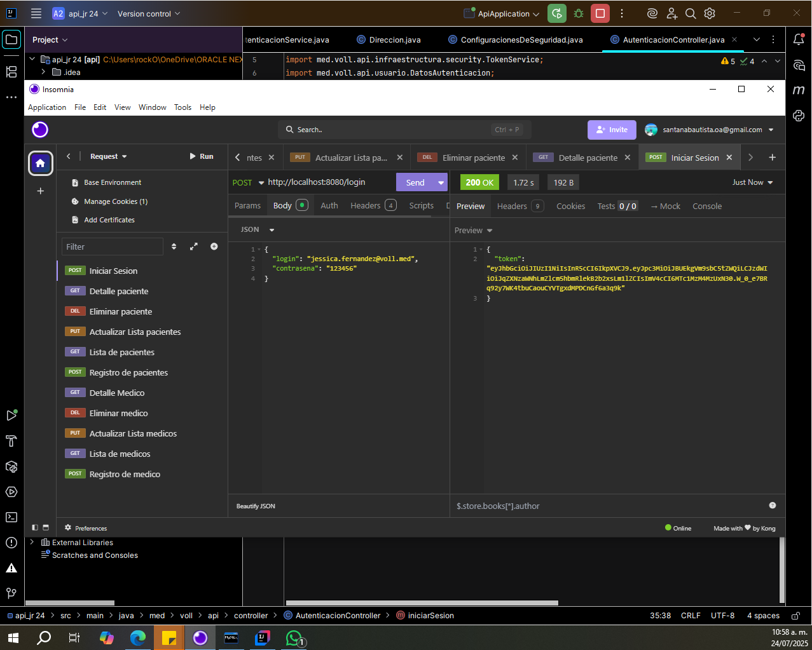Open IntelliJ Structure tool window icon
Viewport: 812px width, 650px height.
(x=11, y=72)
